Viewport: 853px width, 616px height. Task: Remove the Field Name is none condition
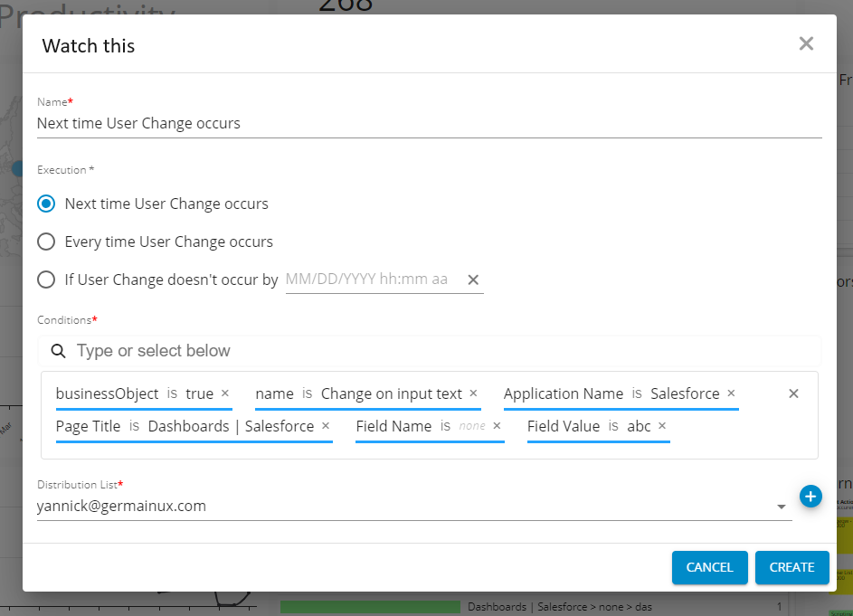click(497, 426)
